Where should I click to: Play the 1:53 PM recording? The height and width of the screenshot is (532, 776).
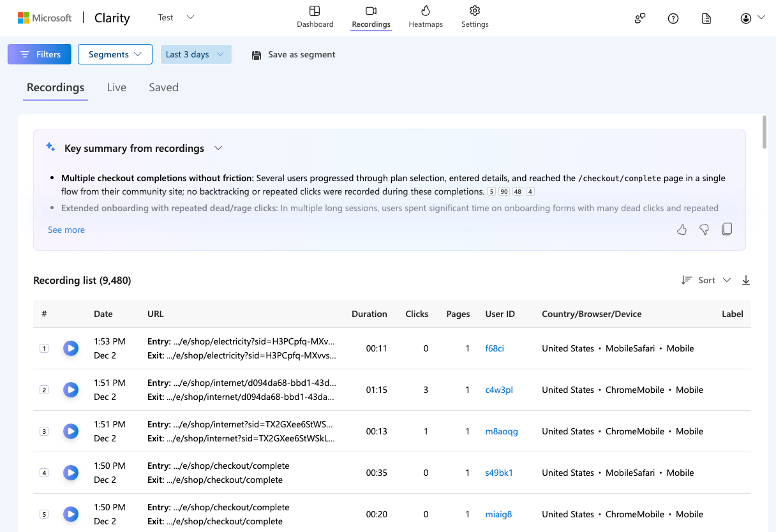(71, 348)
